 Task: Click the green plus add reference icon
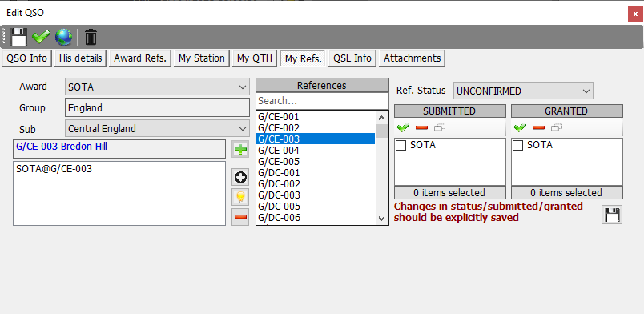tap(240, 149)
